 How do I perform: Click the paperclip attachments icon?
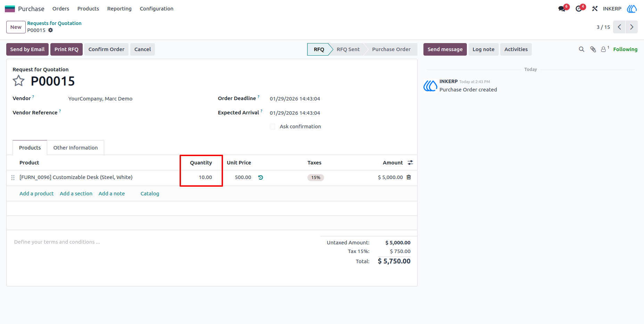click(x=593, y=49)
